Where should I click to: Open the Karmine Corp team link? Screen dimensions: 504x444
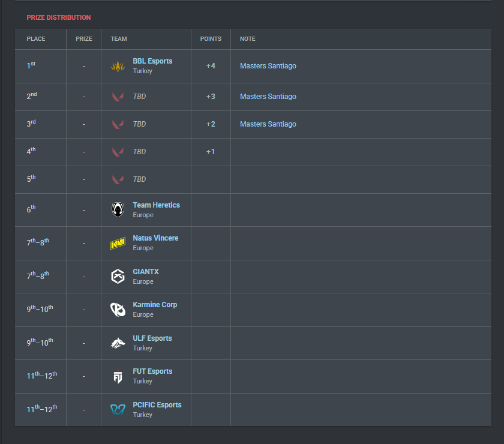point(155,305)
